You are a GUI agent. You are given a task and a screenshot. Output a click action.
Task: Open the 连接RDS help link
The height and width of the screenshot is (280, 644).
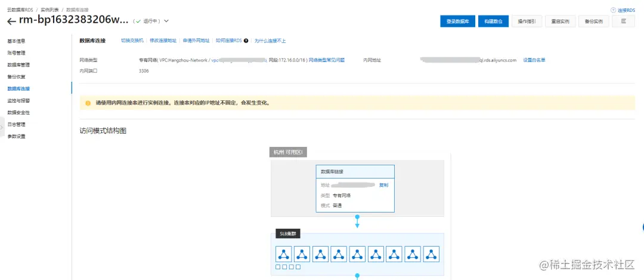(x=625, y=10)
